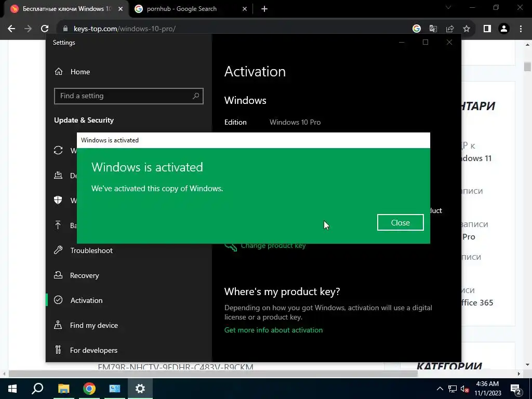Open the notification center
The image size is (532, 399).
click(516, 389)
